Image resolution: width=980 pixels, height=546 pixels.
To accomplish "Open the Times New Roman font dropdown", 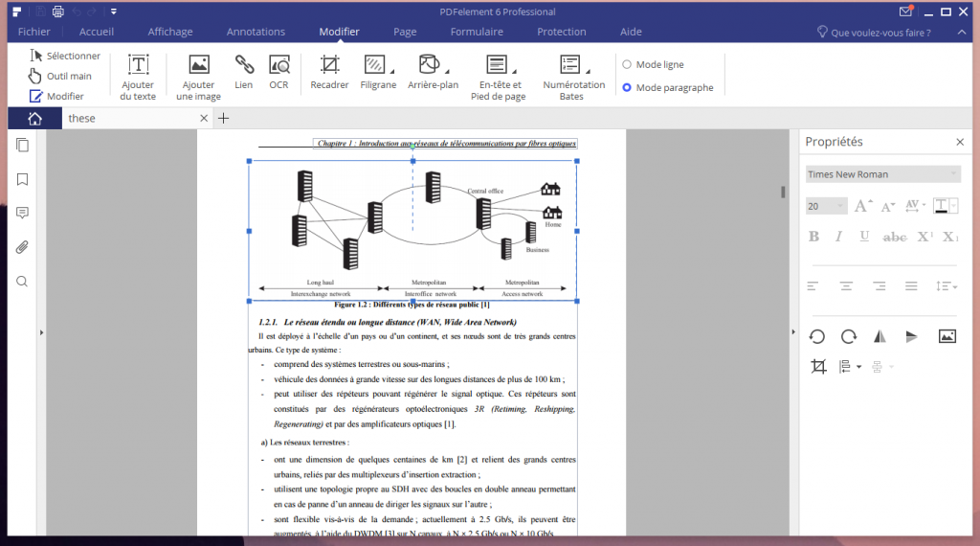I will coord(882,174).
